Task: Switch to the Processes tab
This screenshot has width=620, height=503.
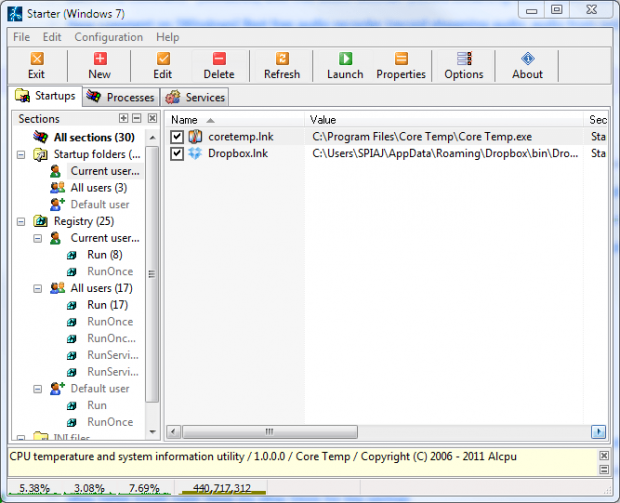Action: pos(120,97)
